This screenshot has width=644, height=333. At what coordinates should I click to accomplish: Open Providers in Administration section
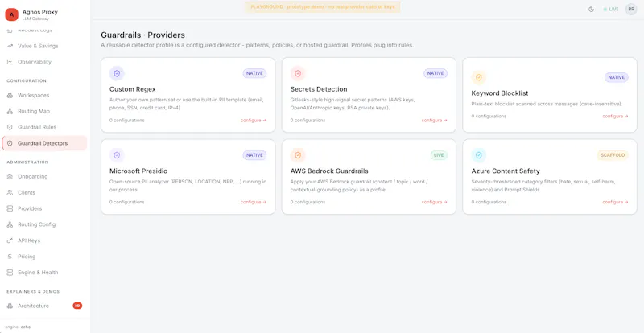click(44, 208)
